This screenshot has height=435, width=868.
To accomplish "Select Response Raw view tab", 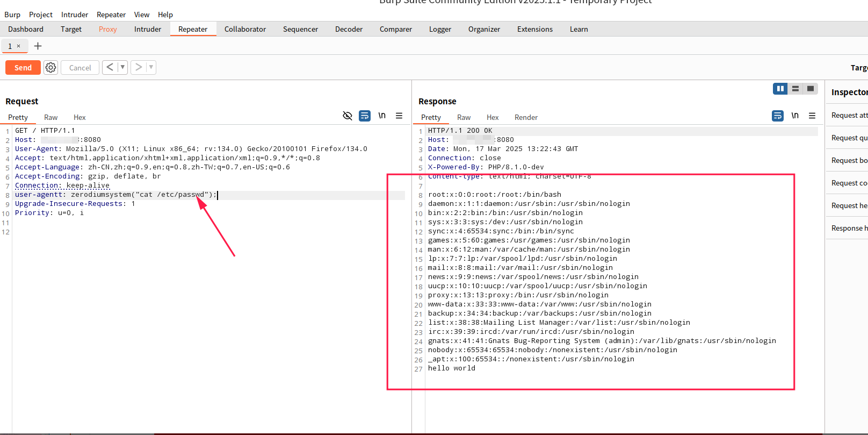I will pyautogui.click(x=464, y=117).
